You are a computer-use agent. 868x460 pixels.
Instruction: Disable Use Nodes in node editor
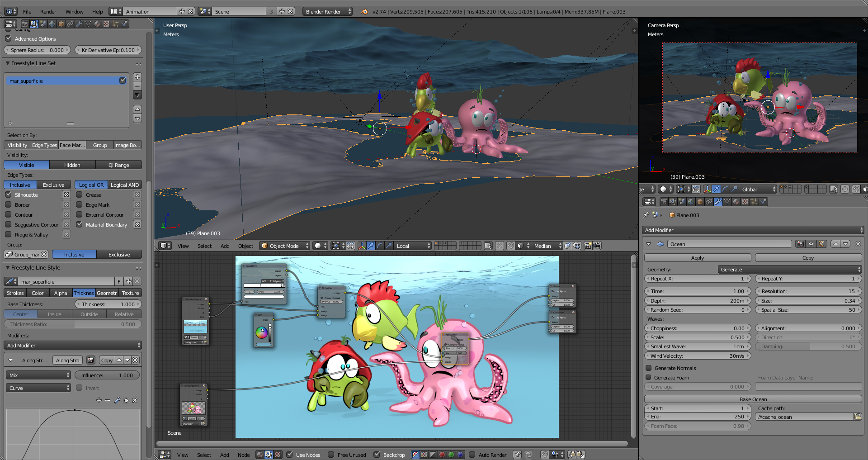(290, 455)
